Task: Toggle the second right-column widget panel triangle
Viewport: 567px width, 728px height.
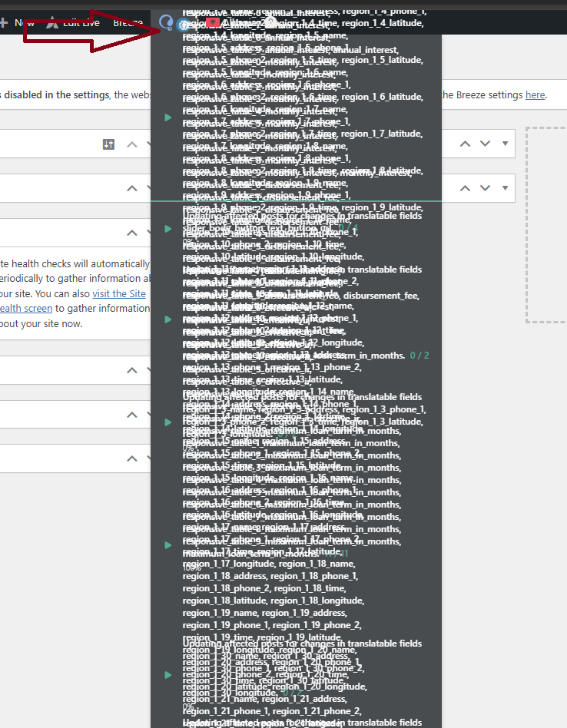Action: 505,187
